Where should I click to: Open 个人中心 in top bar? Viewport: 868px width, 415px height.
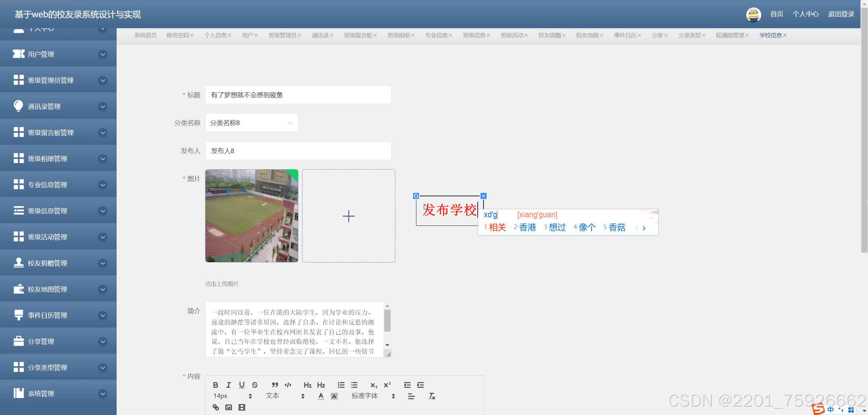(806, 14)
